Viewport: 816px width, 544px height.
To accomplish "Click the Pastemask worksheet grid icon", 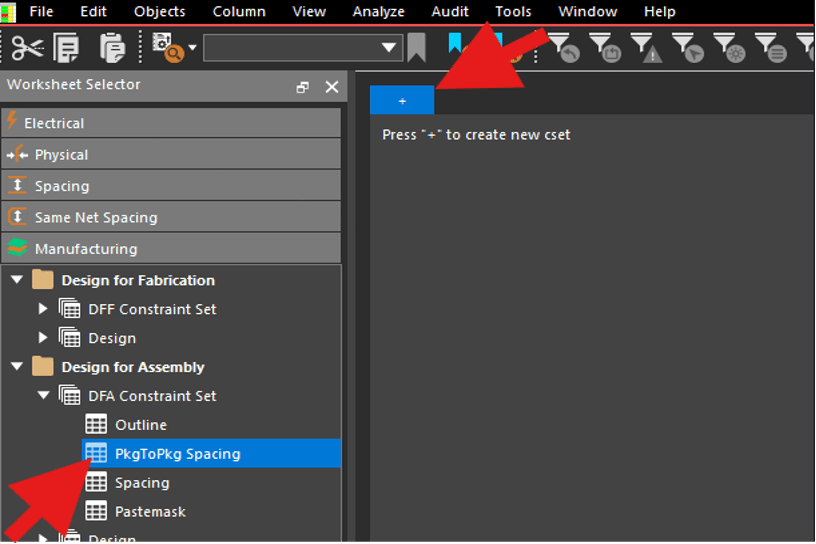I will pyautogui.click(x=96, y=511).
